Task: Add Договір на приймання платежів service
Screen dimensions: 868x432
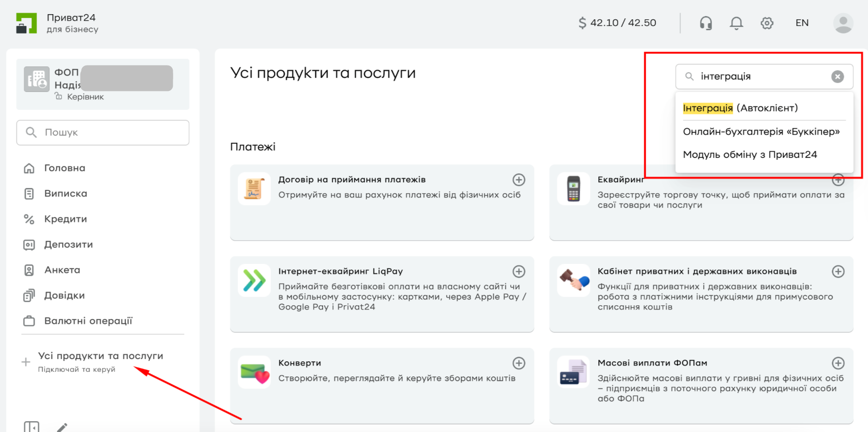Action: pos(519,180)
